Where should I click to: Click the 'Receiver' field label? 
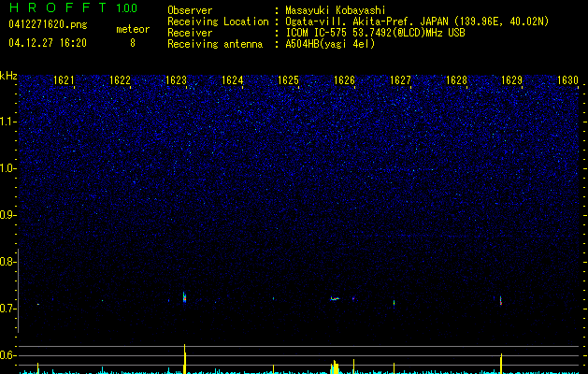pos(190,33)
